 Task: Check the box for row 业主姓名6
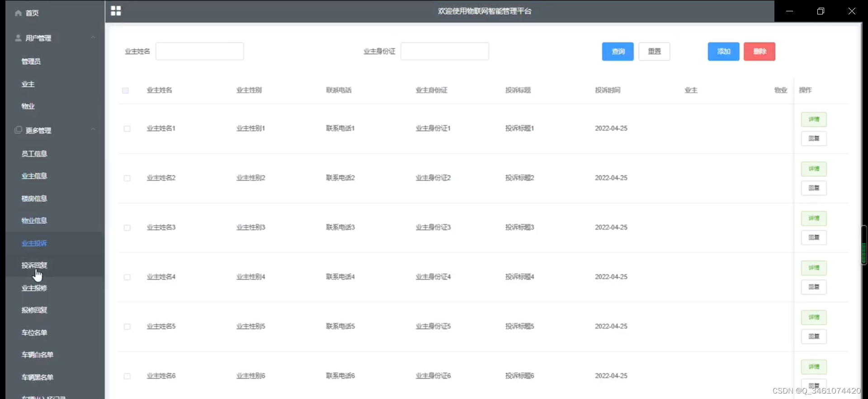tap(127, 376)
